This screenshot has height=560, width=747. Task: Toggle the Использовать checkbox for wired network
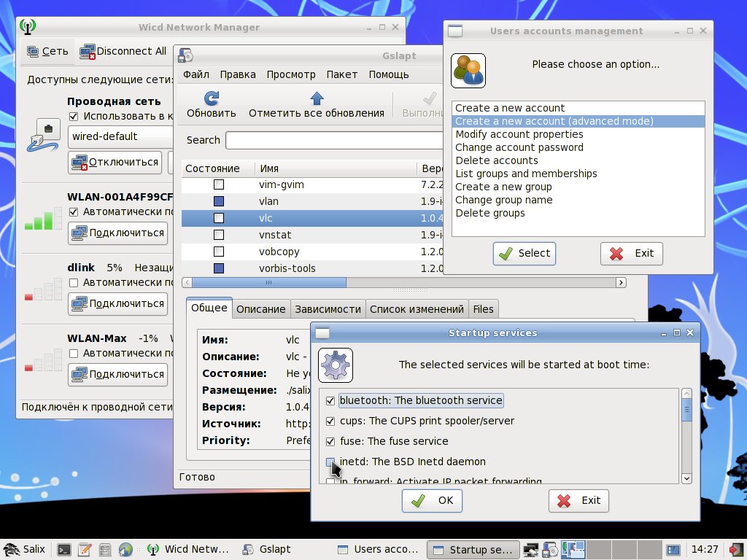click(x=74, y=116)
